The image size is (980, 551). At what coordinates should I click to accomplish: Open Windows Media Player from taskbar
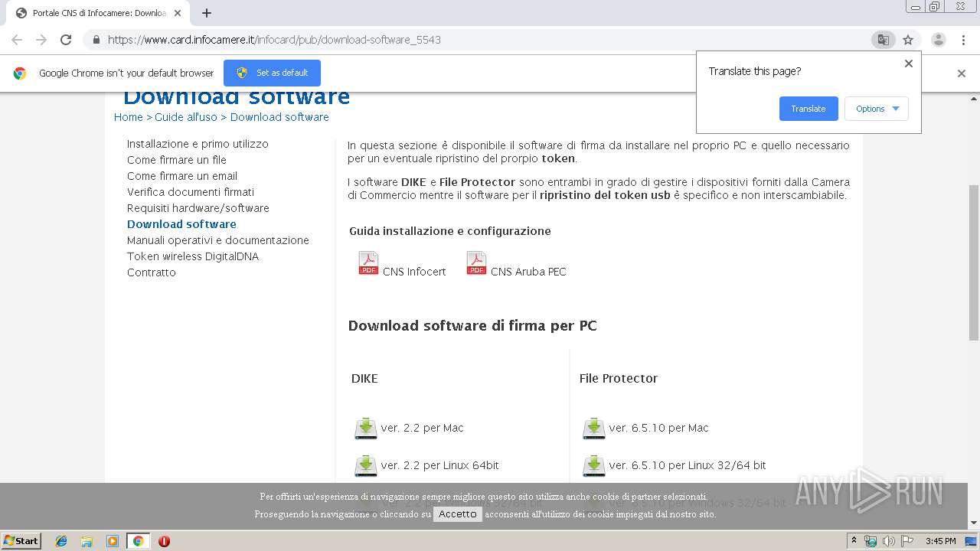(x=113, y=541)
